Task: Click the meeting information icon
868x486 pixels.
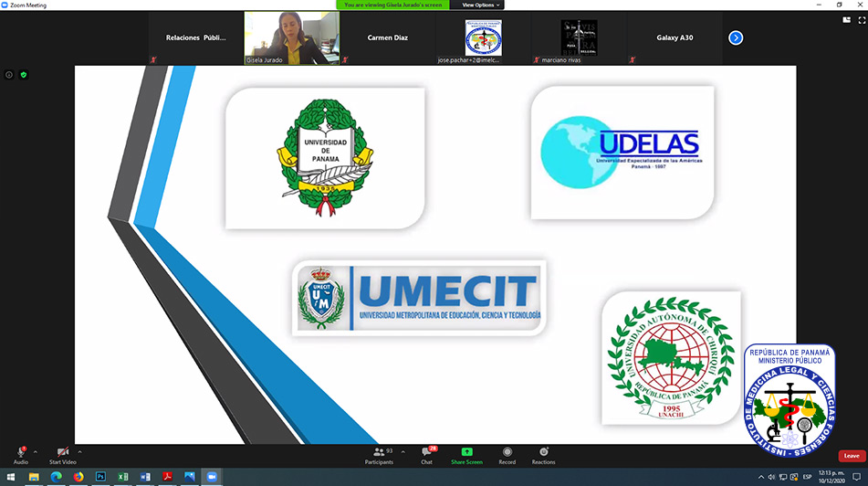Action: tap(9, 75)
